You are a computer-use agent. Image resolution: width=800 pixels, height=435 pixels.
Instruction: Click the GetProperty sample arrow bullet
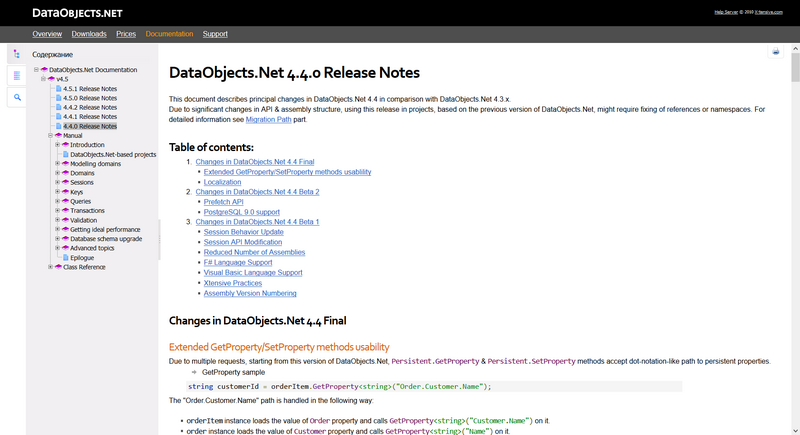pos(194,372)
